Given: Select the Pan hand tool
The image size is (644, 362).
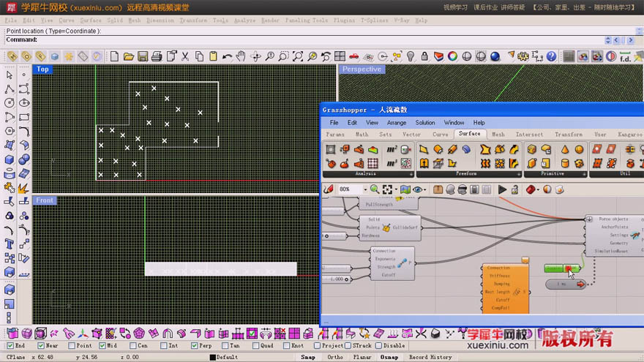Looking at the screenshot, I should click(241, 56).
